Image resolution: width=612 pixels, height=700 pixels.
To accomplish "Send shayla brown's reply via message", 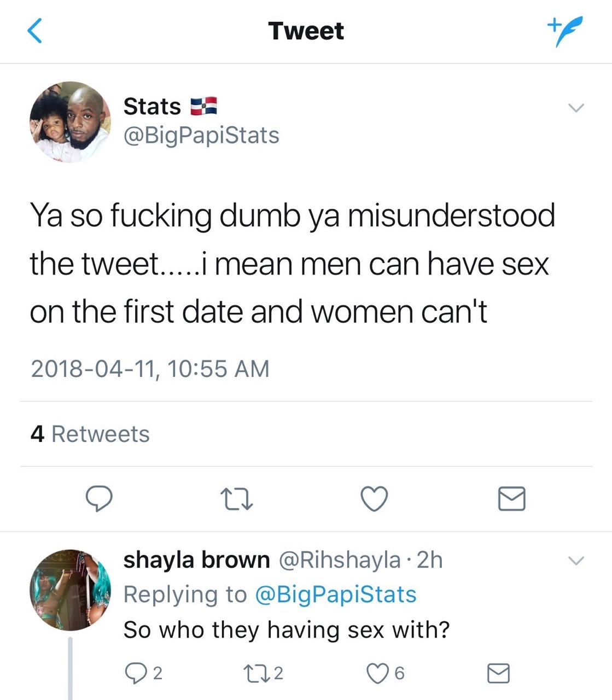I will click(x=498, y=673).
